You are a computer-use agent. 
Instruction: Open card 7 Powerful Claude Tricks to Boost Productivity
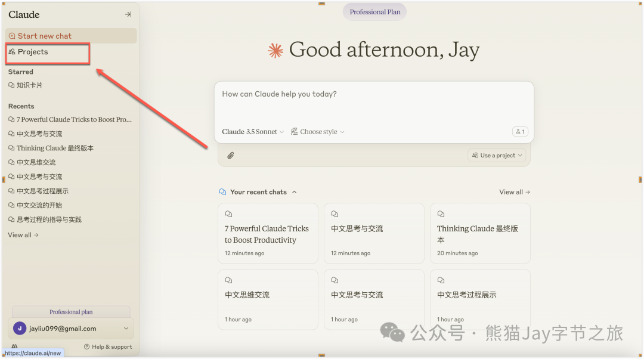point(268,233)
